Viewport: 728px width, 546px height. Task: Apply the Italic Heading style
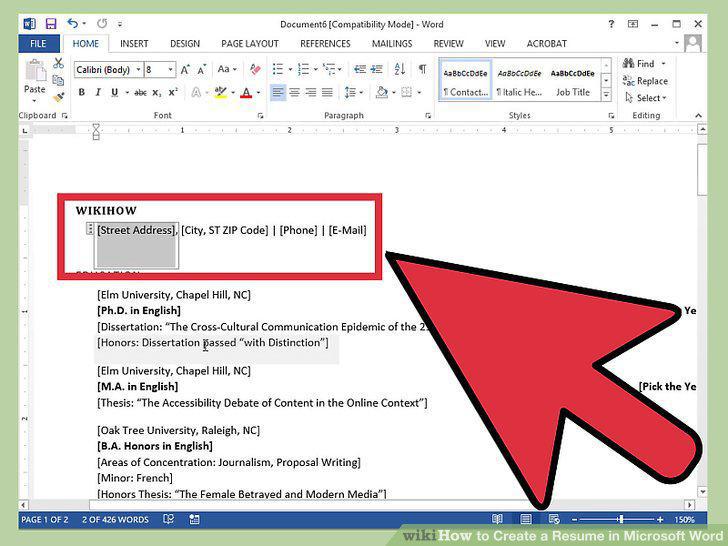(x=519, y=80)
